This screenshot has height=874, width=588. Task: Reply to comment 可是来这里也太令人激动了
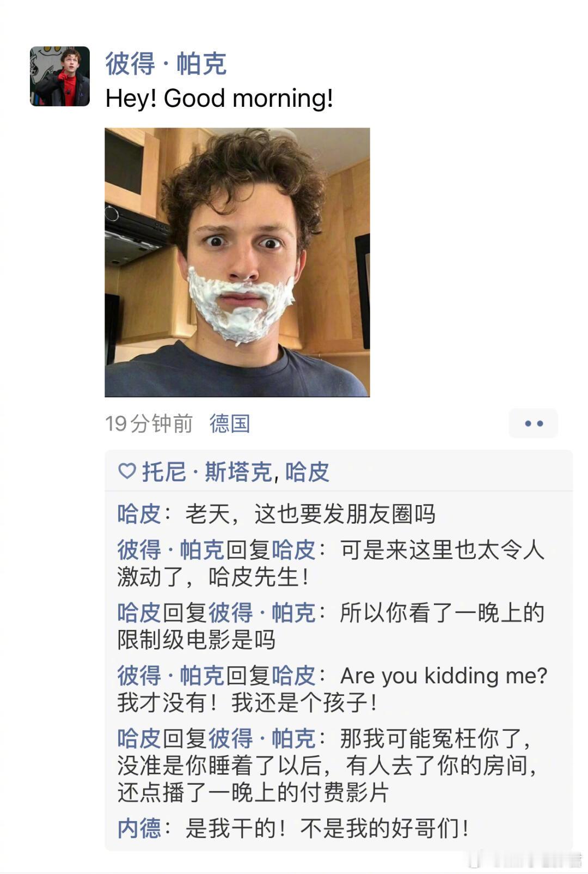click(x=331, y=563)
